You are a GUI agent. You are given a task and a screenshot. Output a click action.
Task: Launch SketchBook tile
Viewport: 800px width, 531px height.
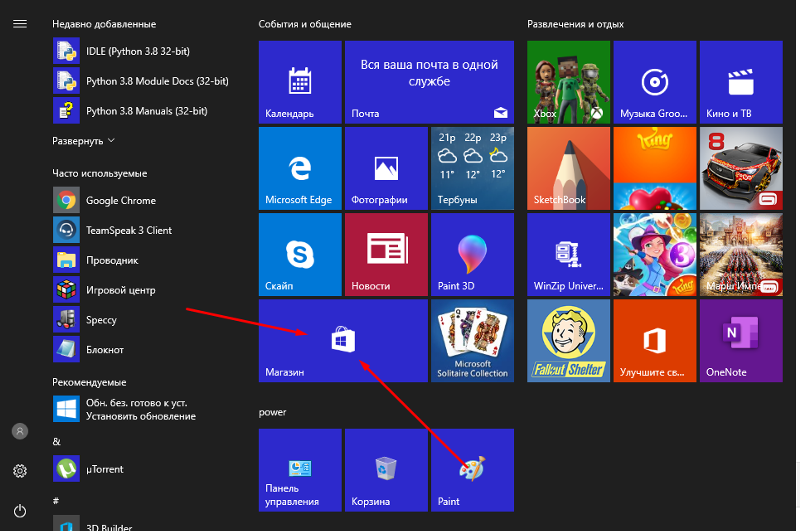(x=568, y=168)
